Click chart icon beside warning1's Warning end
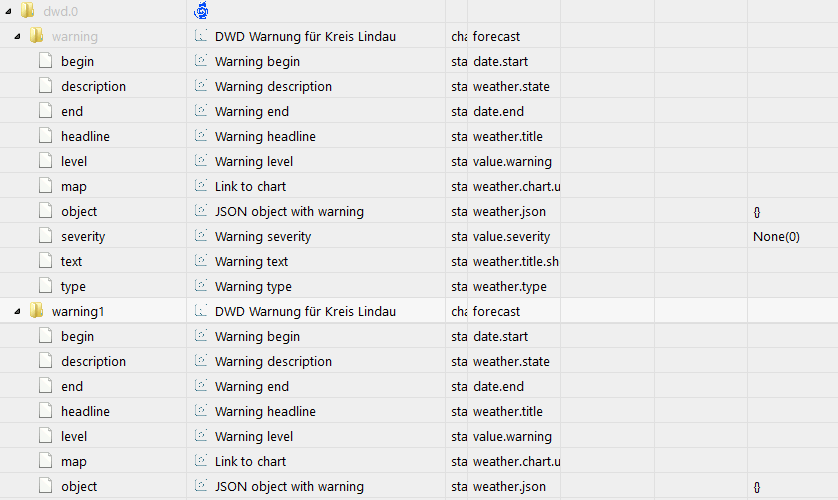Viewport: 838px width, 500px height. coord(201,386)
